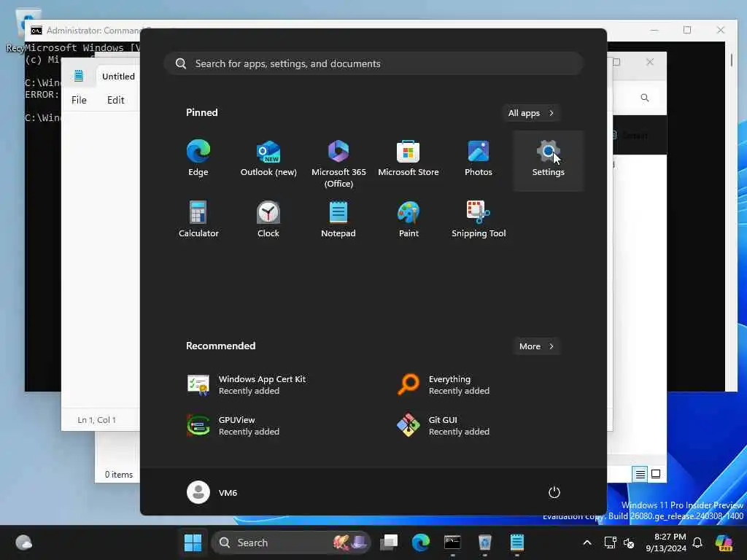The image size is (747, 560).
Task: Launch Calculator from Start menu
Action: (x=198, y=219)
